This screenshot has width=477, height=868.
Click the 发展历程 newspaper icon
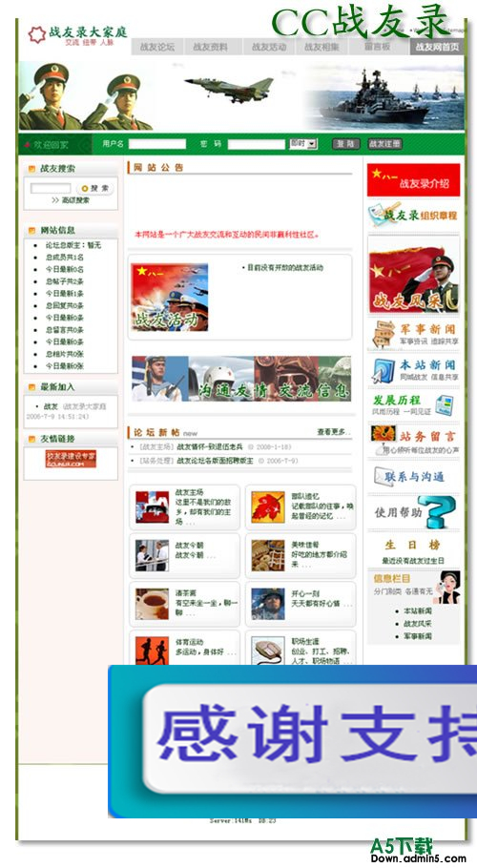(445, 405)
